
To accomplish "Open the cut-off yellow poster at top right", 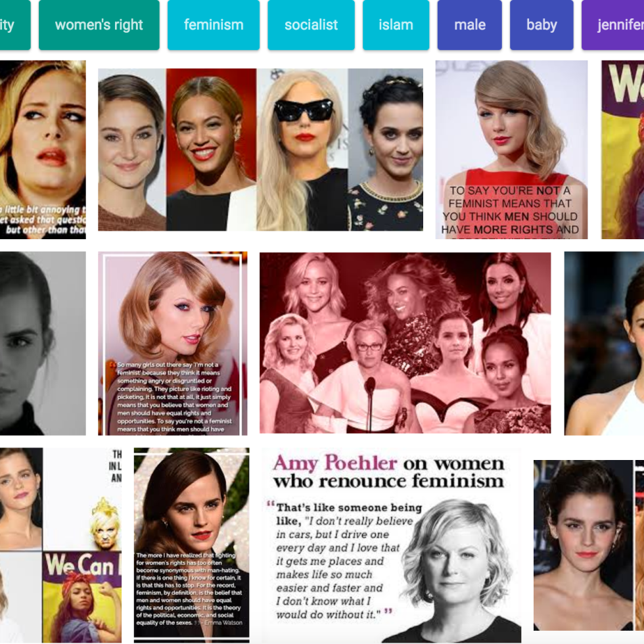I will [623, 150].
